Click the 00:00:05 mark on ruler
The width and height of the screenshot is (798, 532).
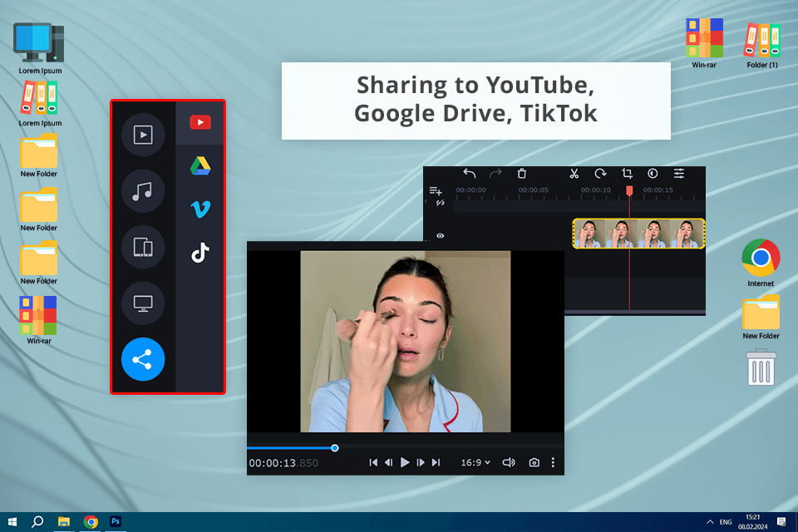pyautogui.click(x=534, y=190)
